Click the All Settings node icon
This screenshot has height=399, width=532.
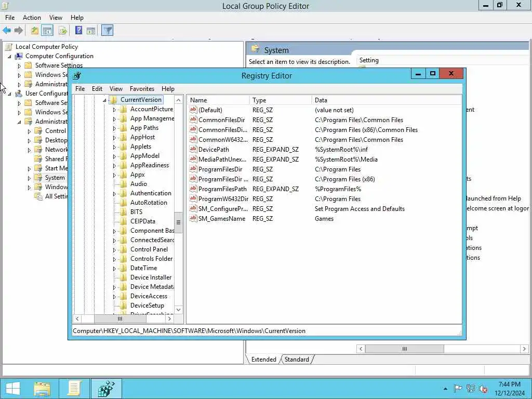(x=38, y=196)
